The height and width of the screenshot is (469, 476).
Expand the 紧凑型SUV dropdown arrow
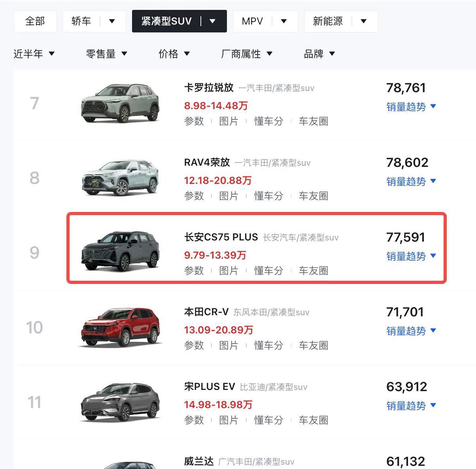coord(213,21)
